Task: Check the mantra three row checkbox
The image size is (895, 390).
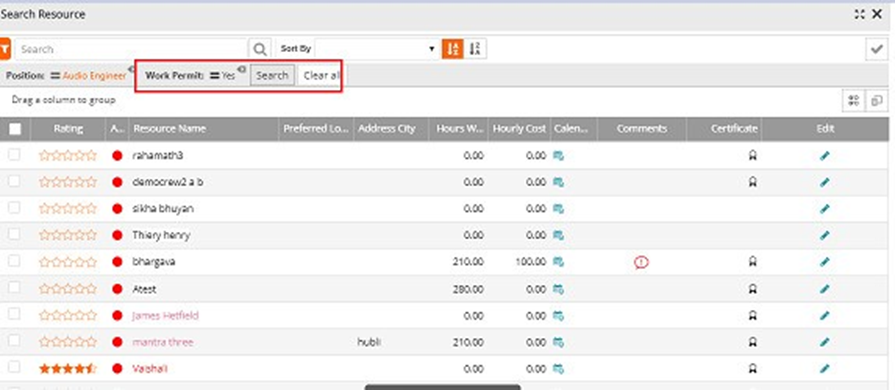Action: coord(14,341)
